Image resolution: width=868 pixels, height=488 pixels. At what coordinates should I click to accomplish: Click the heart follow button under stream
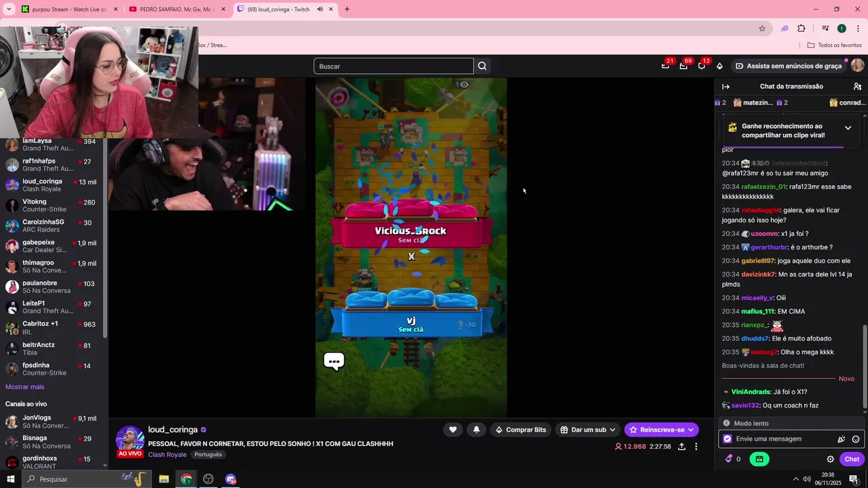pos(453,430)
